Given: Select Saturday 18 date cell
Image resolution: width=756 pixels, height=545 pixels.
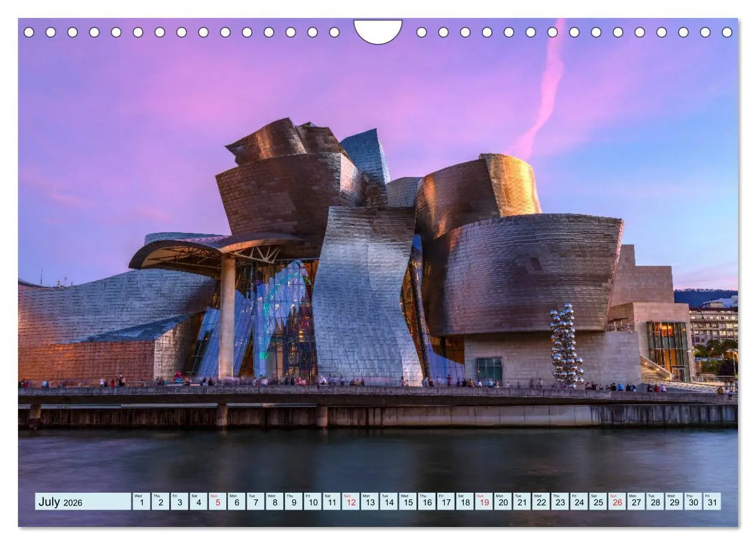Looking at the screenshot, I should (x=464, y=501).
